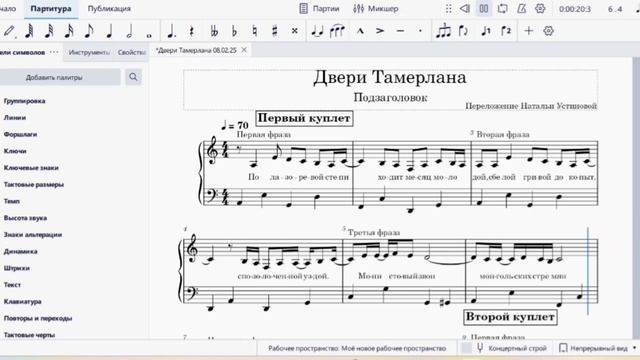
Task: Add a tie between notes
Action: tap(317, 31)
